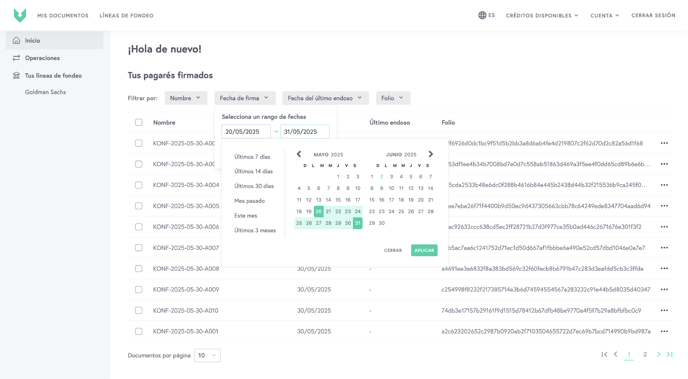Open the Nombre filter dropdown
This screenshot has width=688, height=379.
[186, 98]
